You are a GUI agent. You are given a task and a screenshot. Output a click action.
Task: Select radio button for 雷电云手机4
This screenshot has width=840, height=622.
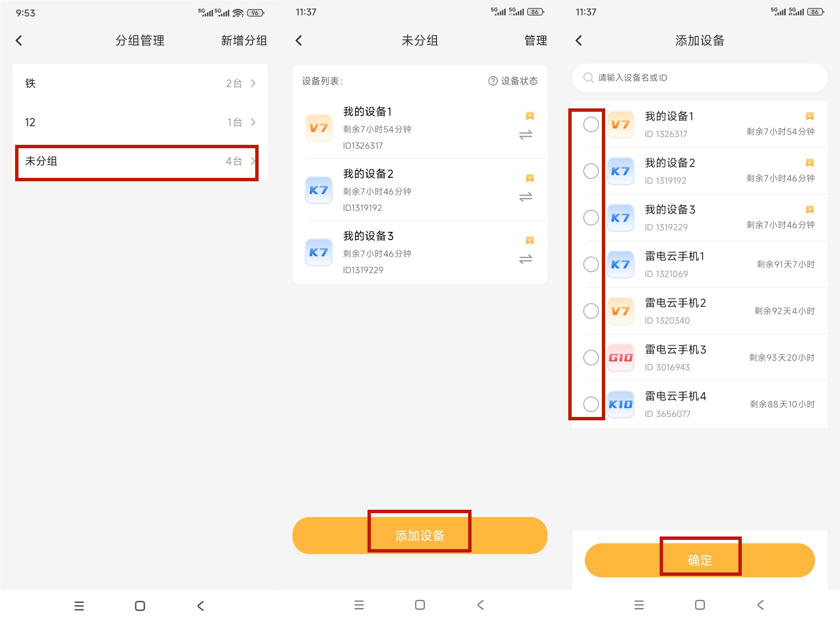click(591, 404)
